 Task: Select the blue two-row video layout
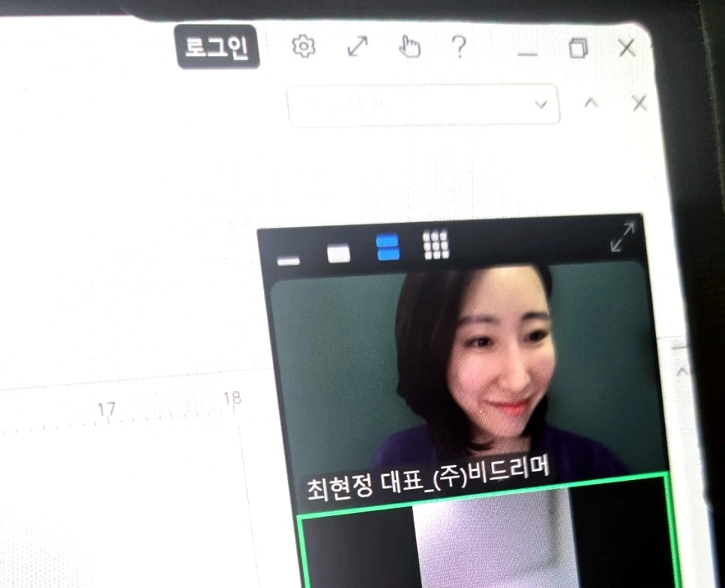pos(388,247)
